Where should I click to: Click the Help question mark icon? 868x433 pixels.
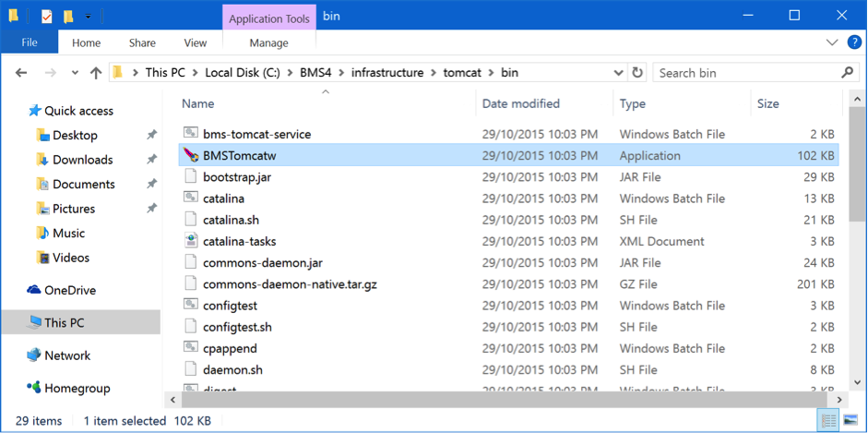pos(854,42)
